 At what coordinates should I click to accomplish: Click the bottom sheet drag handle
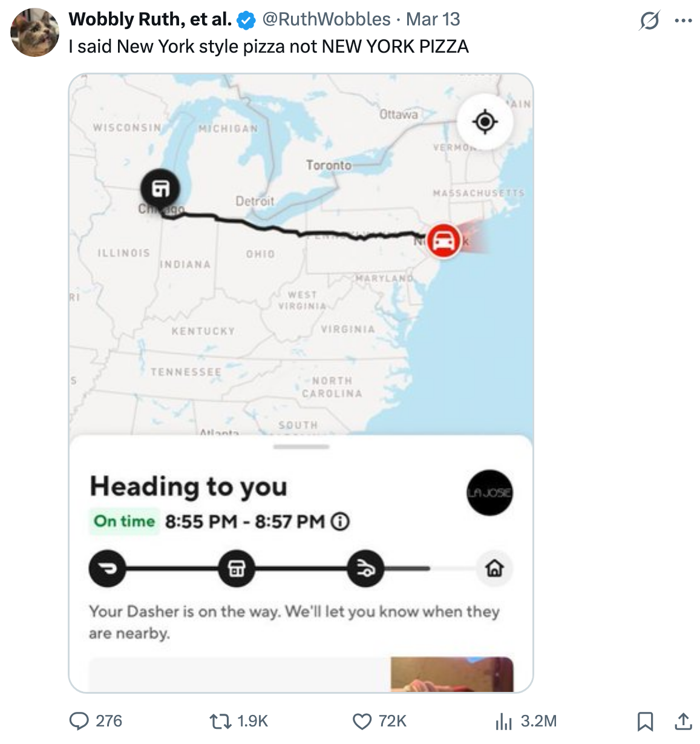pyautogui.click(x=301, y=447)
